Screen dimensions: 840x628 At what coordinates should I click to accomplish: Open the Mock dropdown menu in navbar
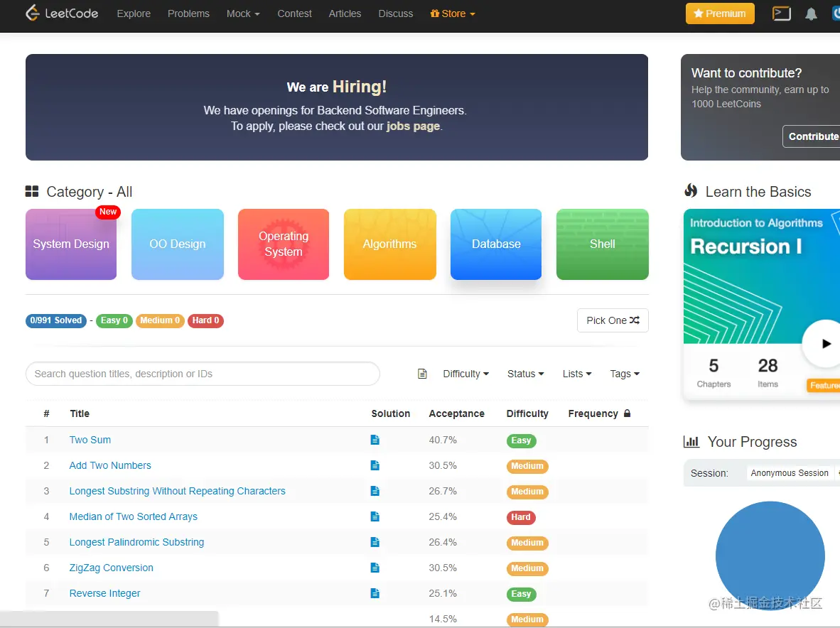tap(242, 13)
